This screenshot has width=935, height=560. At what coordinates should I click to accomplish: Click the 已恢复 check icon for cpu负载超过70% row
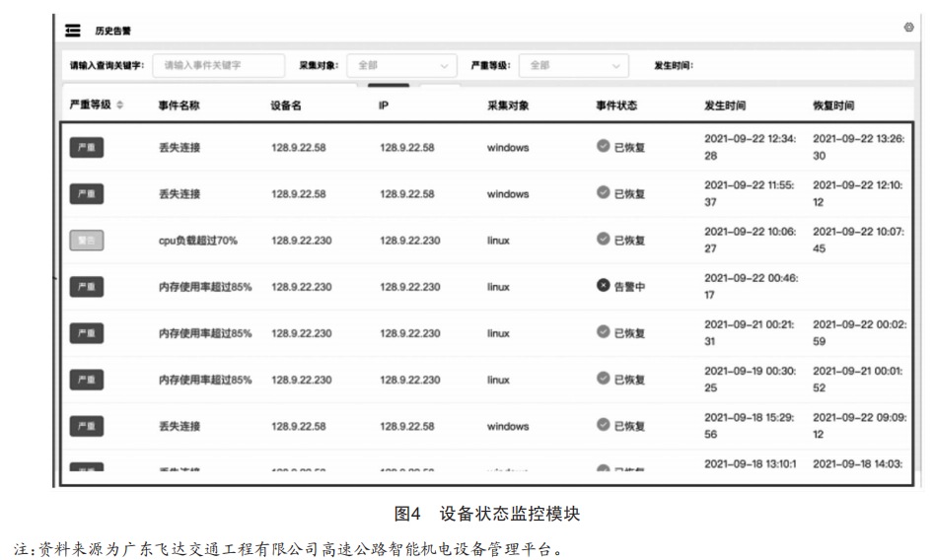(x=603, y=240)
